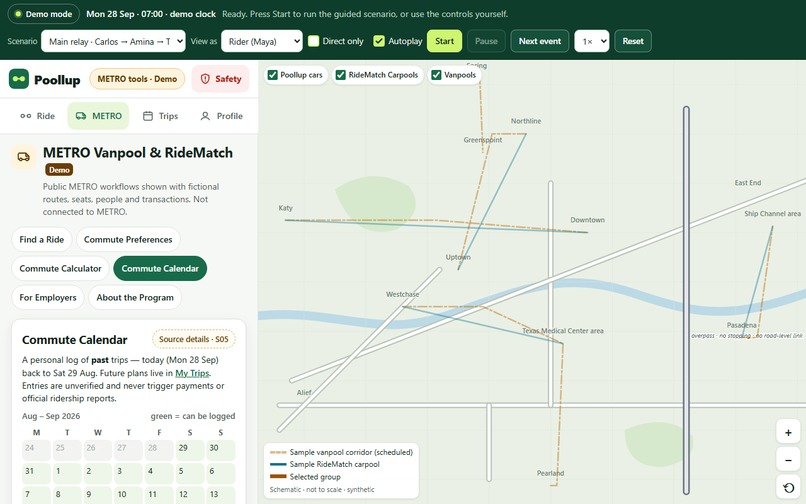The image size is (806, 504).
Task: Reset the map view rotation icon
Action: pos(788,487)
